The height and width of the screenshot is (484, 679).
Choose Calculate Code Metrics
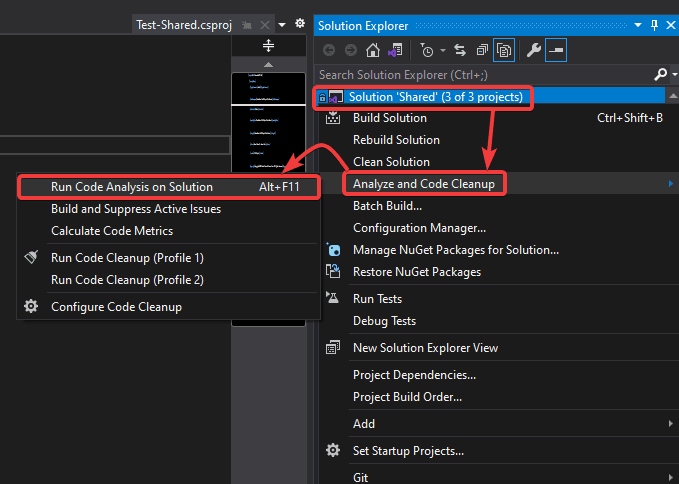click(x=112, y=231)
